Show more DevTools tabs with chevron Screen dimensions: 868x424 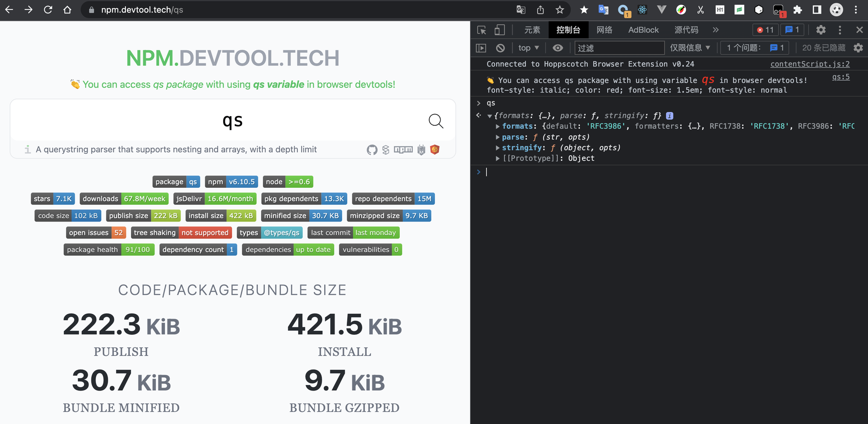click(x=716, y=30)
